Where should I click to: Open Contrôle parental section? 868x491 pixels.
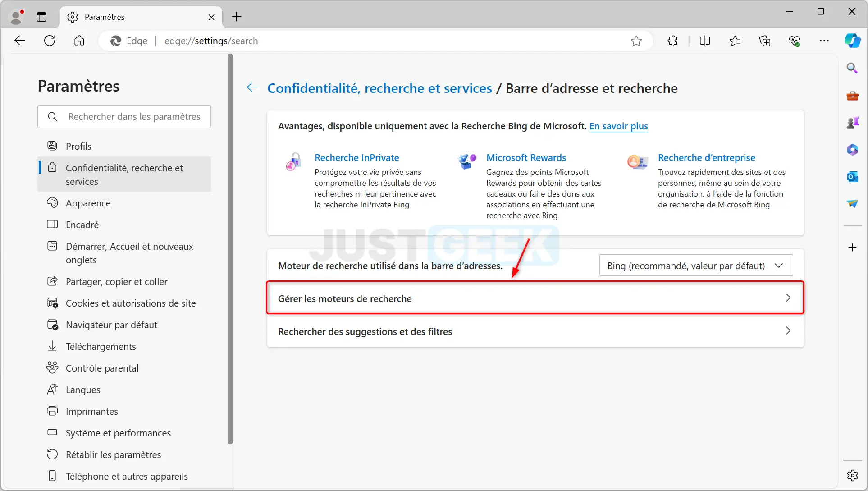[124, 368]
